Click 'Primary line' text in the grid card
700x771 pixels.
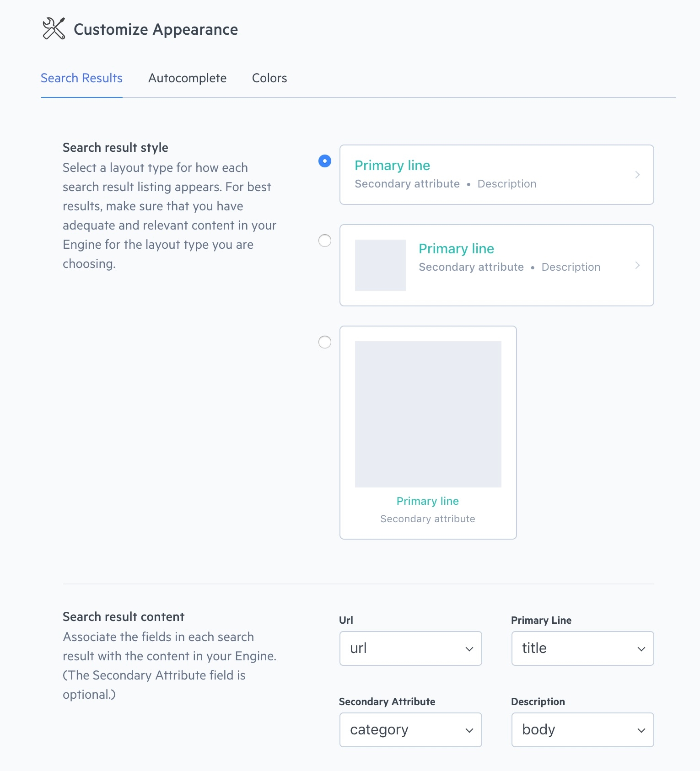pyautogui.click(x=428, y=501)
